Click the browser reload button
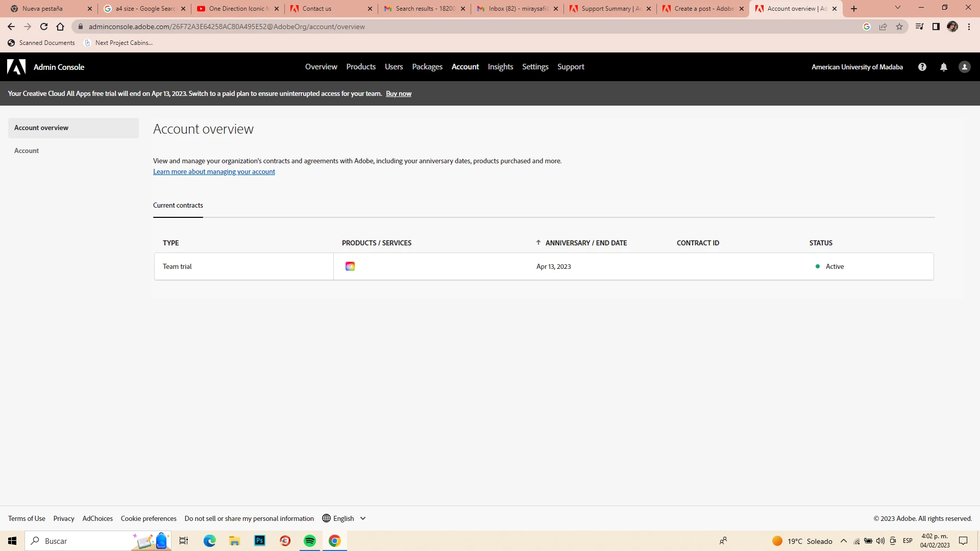Image resolution: width=980 pixels, height=551 pixels. coord(44,27)
